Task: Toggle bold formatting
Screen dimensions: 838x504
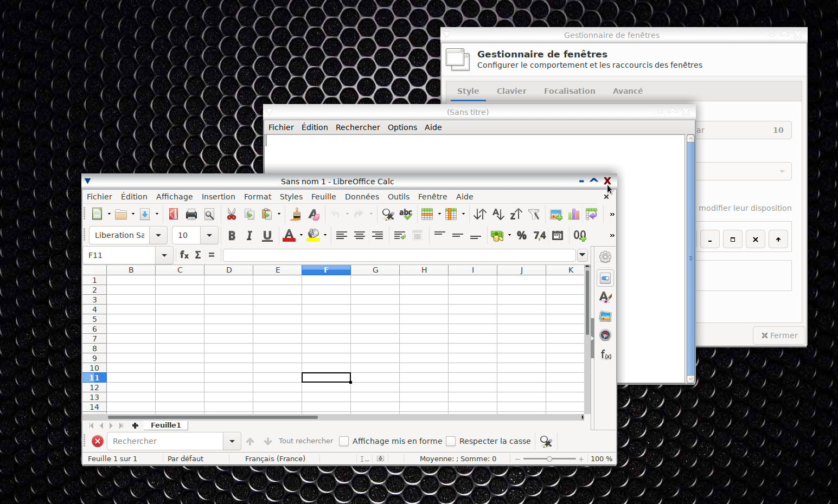Action: tap(232, 235)
